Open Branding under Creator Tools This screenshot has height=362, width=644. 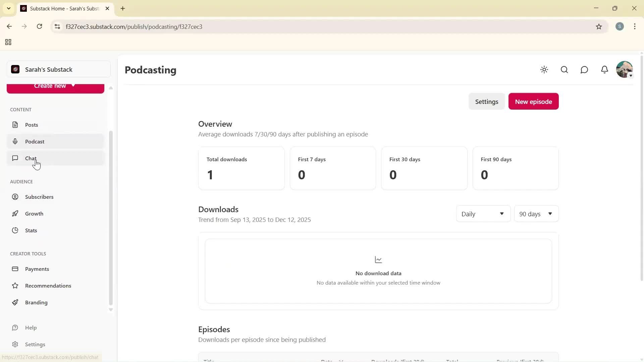36,302
